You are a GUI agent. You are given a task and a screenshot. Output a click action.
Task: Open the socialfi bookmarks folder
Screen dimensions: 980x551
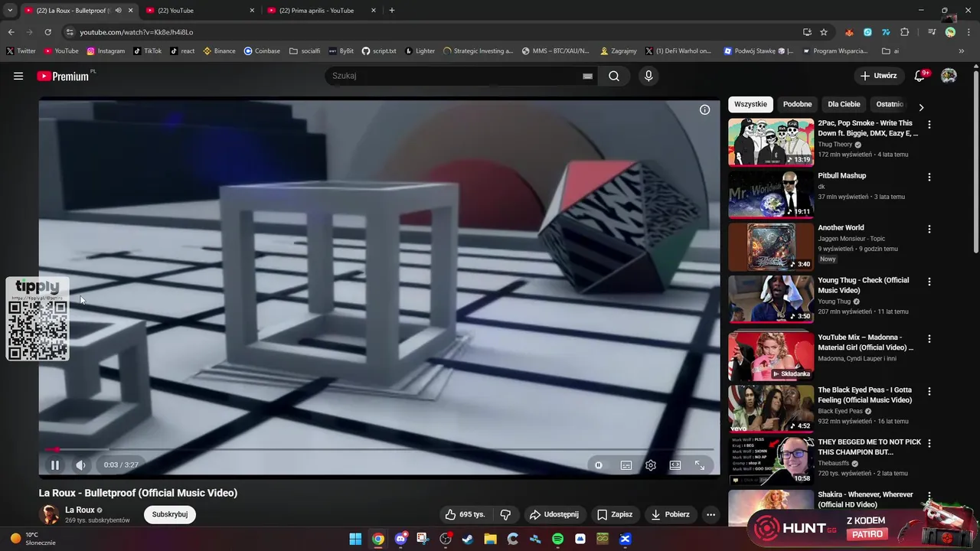pyautogui.click(x=305, y=51)
